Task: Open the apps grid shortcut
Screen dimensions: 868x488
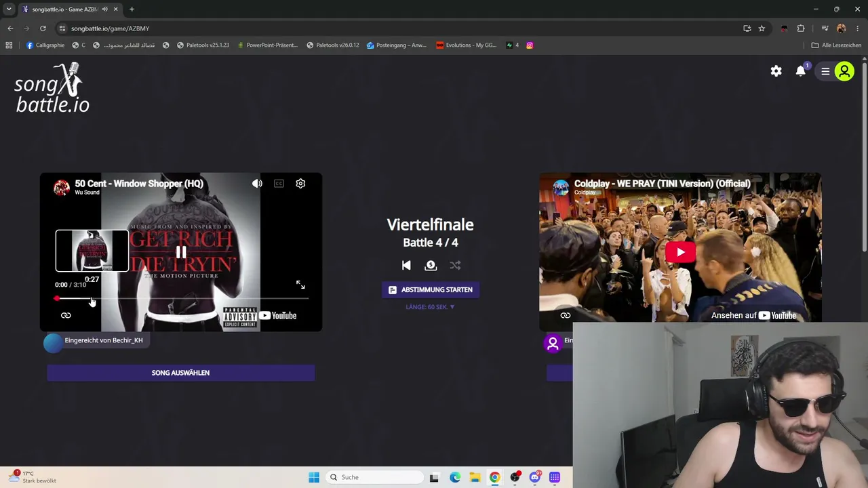Action: tap(9, 45)
